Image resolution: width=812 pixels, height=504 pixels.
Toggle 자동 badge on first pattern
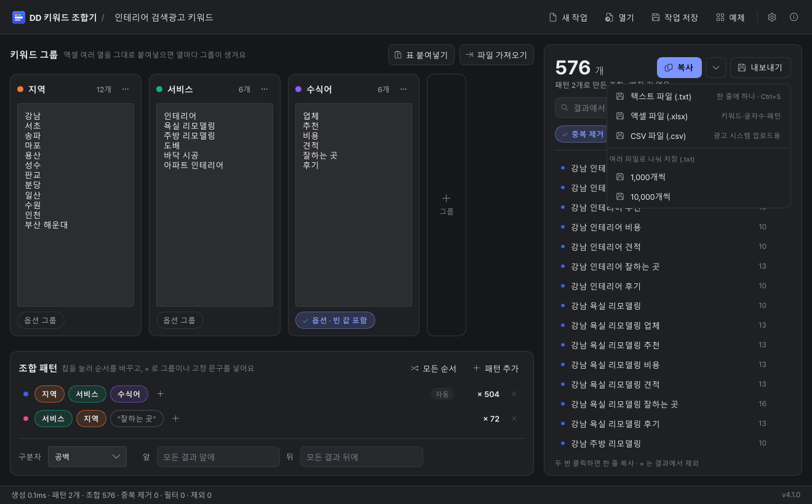pyautogui.click(x=442, y=394)
